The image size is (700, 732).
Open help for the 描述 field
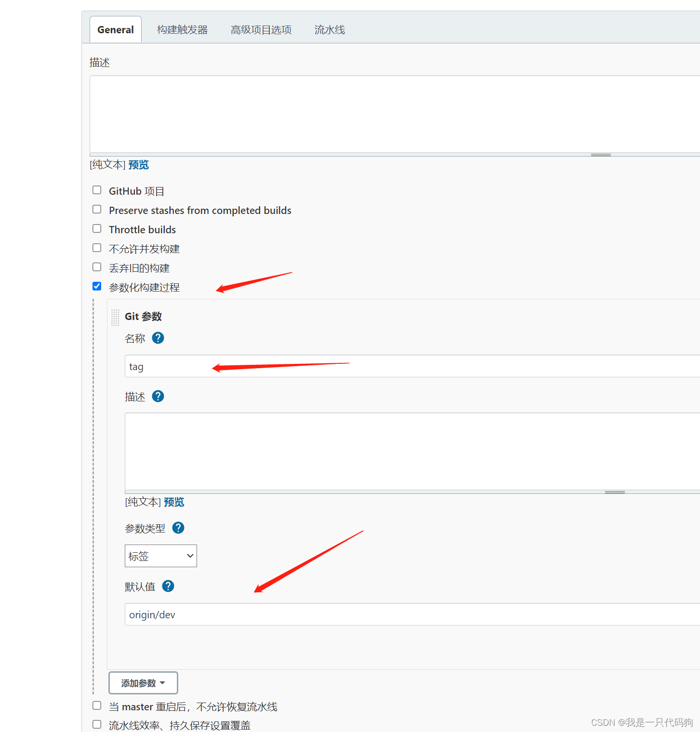pyautogui.click(x=157, y=396)
